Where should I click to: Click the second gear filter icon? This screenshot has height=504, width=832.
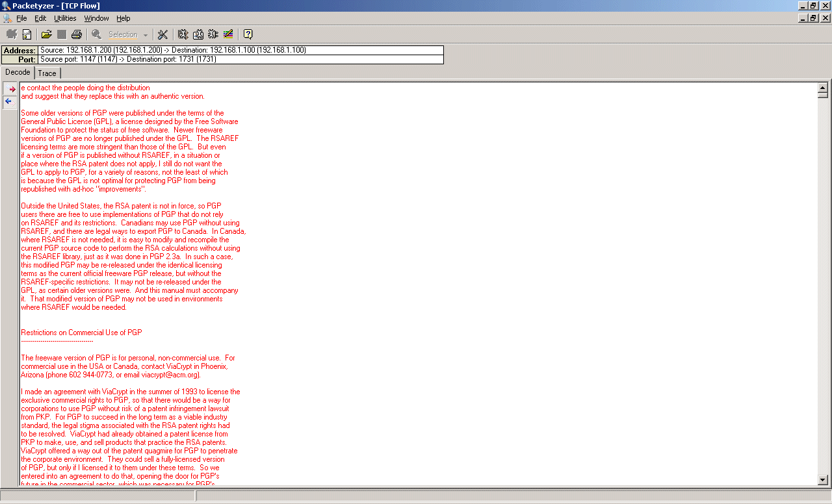pyautogui.click(x=198, y=34)
